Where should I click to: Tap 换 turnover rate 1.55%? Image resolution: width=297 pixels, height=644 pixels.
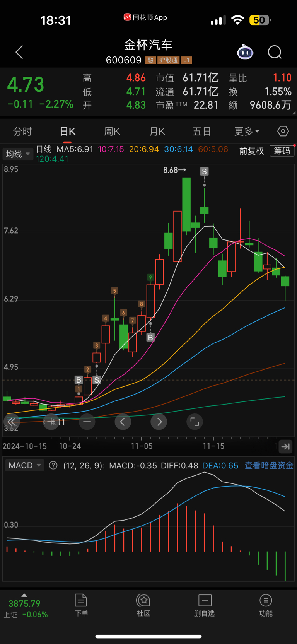[278, 92]
